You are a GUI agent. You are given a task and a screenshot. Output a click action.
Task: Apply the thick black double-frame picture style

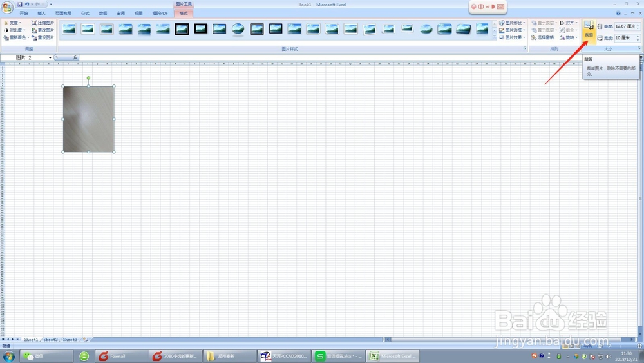(182, 29)
